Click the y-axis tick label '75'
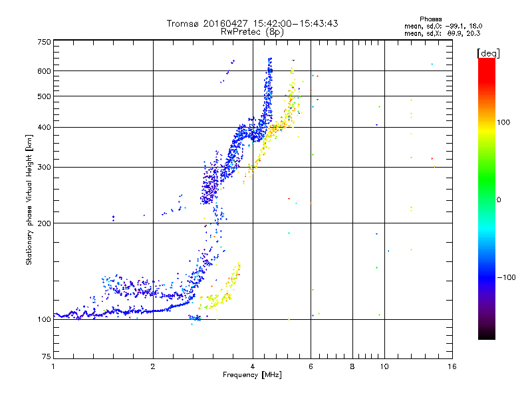The width and height of the screenshot is (532, 399). coord(47,356)
